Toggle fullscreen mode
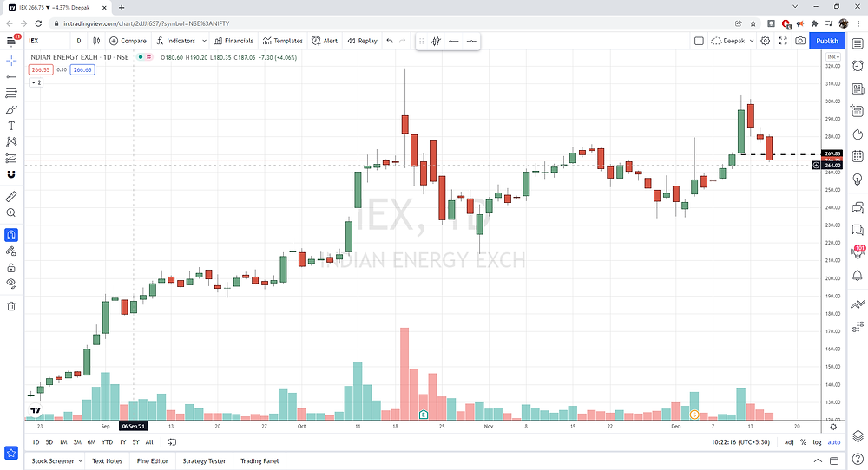Viewport: 868px width, 470px height. [x=783, y=41]
